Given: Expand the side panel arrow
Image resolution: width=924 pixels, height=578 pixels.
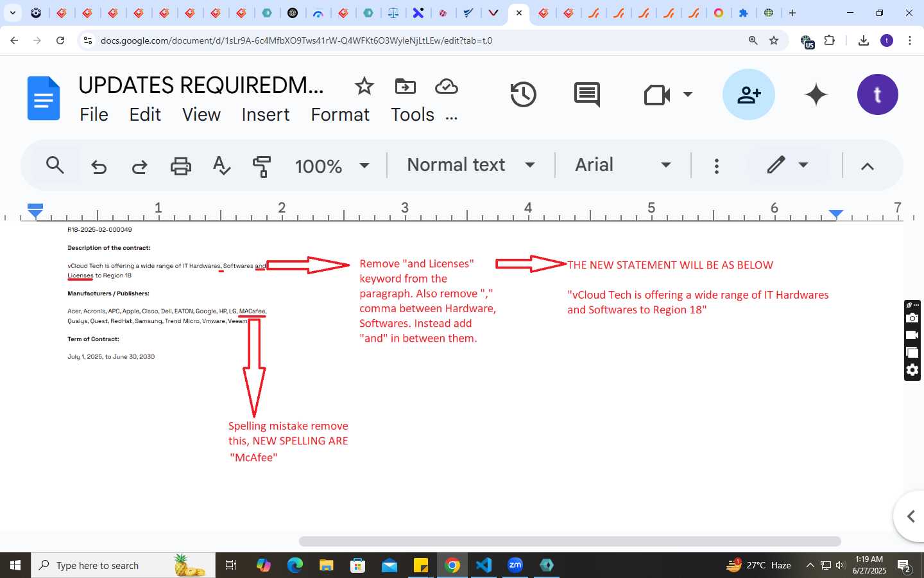Looking at the screenshot, I should click(911, 516).
